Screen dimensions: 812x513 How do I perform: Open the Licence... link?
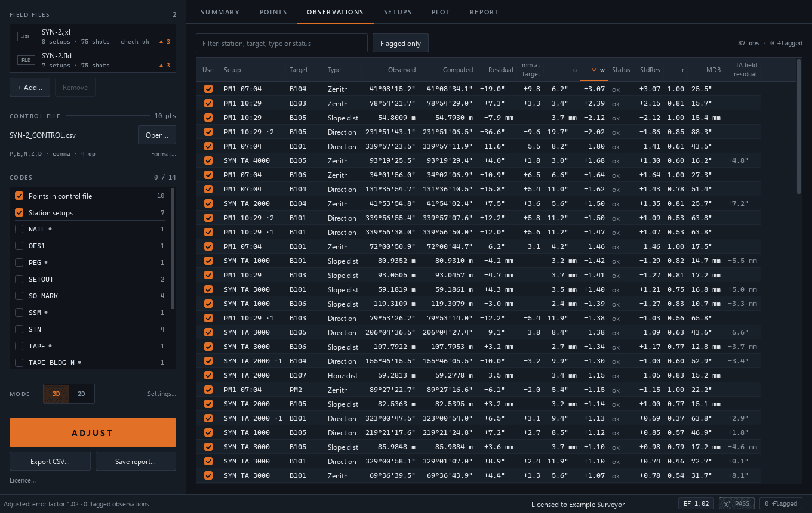pyautogui.click(x=23, y=480)
